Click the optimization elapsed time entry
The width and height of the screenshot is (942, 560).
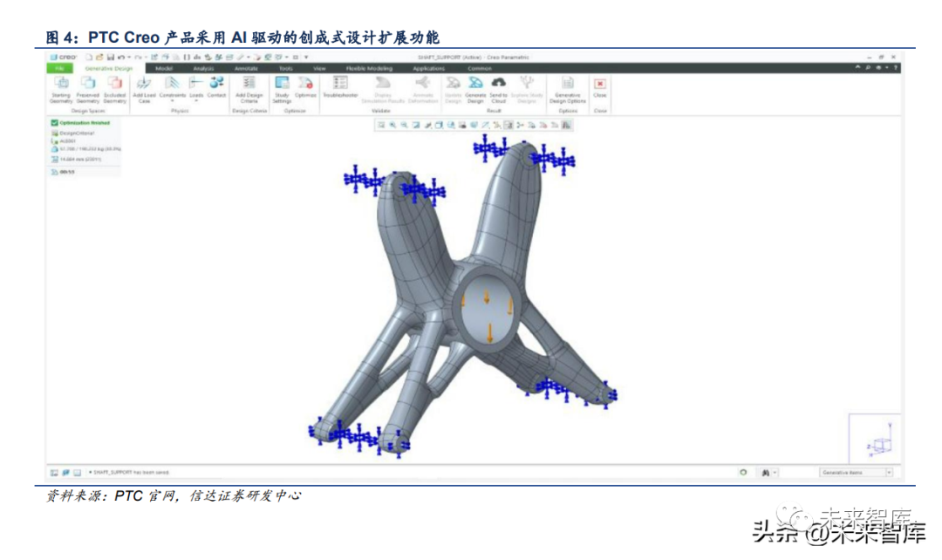point(63,172)
